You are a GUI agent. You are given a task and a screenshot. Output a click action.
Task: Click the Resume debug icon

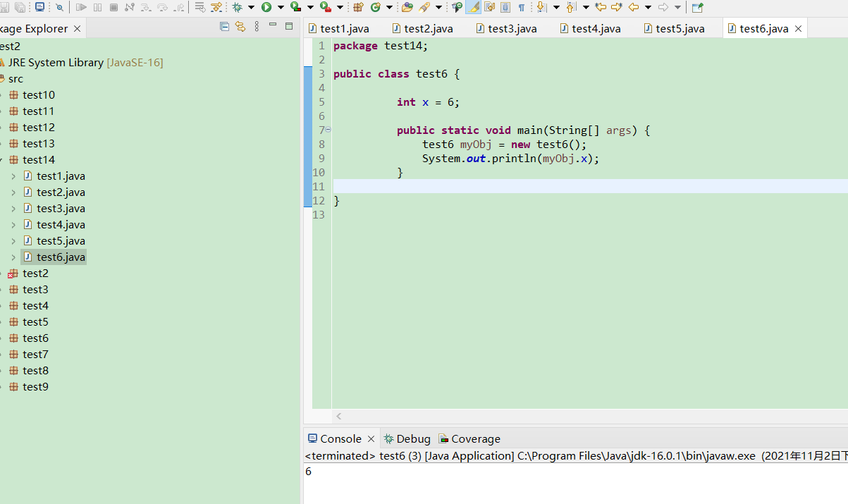[x=81, y=7]
